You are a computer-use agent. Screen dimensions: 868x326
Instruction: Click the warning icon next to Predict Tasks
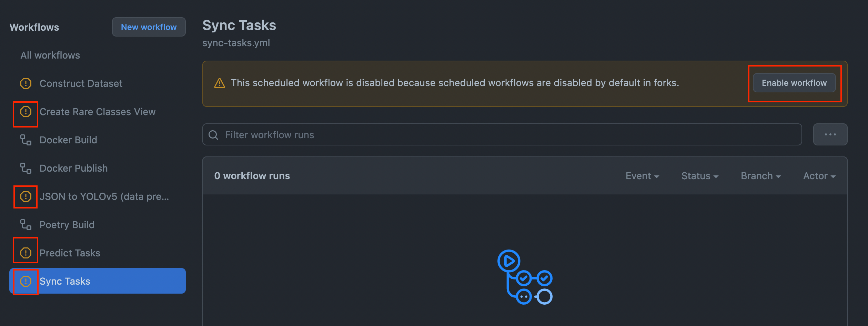point(26,253)
